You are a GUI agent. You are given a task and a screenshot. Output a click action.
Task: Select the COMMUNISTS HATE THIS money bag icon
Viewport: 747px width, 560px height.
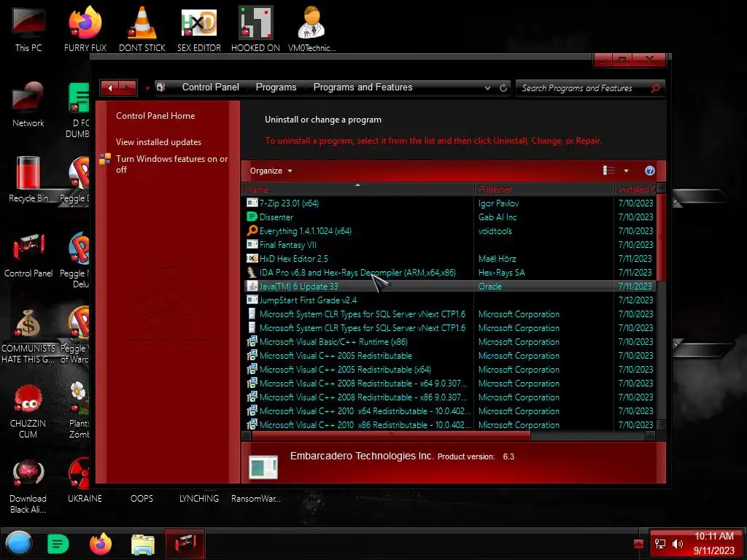(x=28, y=335)
